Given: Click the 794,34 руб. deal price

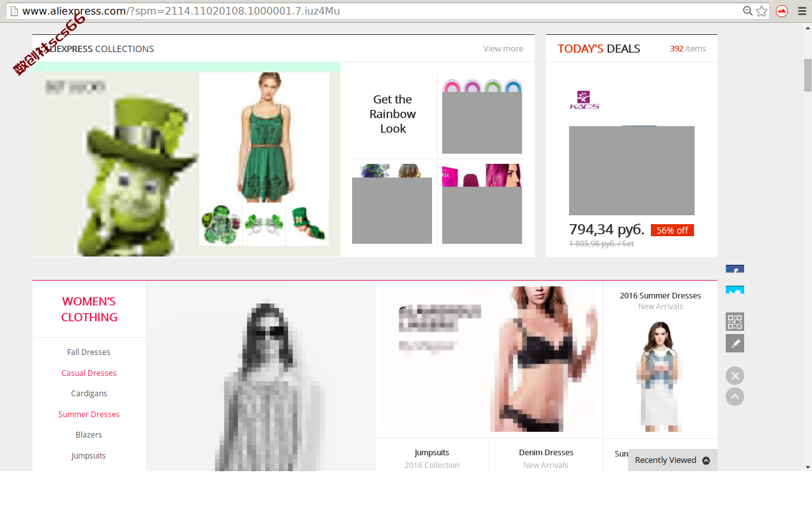Looking at the screenshot, I should [606, 229].
